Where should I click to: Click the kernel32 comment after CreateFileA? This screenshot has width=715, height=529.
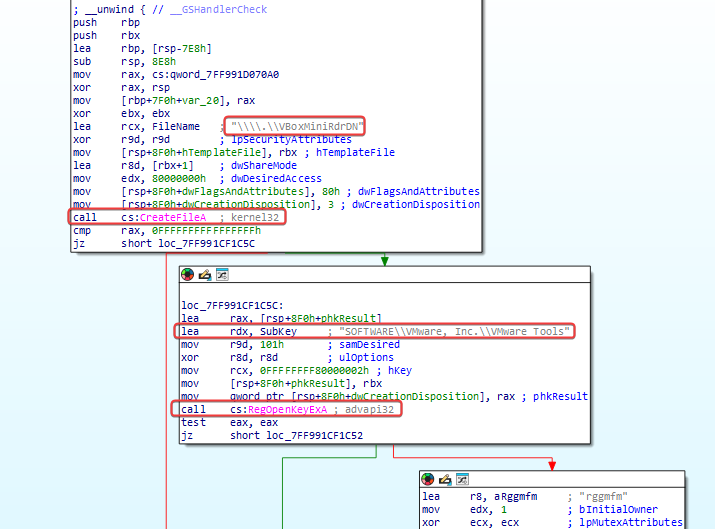coord(254,218)
